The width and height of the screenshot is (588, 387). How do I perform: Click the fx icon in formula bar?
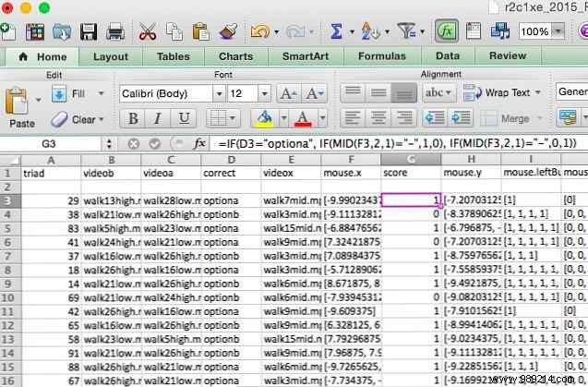[x=199, y=143]
